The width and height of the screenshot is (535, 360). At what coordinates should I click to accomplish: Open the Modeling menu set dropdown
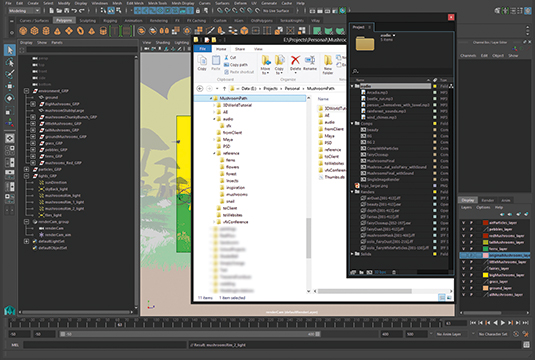(24, 11)
